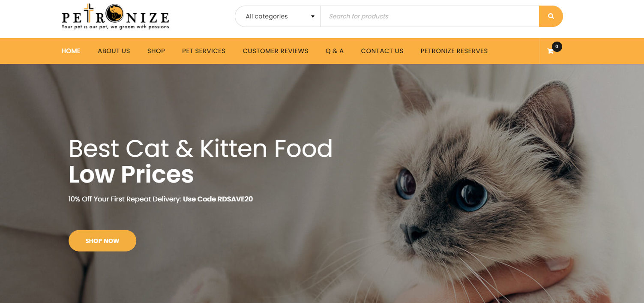644x303 pixels.
Task: Click the RDSAVE20 promo code text
Action: tap(235, 199)
